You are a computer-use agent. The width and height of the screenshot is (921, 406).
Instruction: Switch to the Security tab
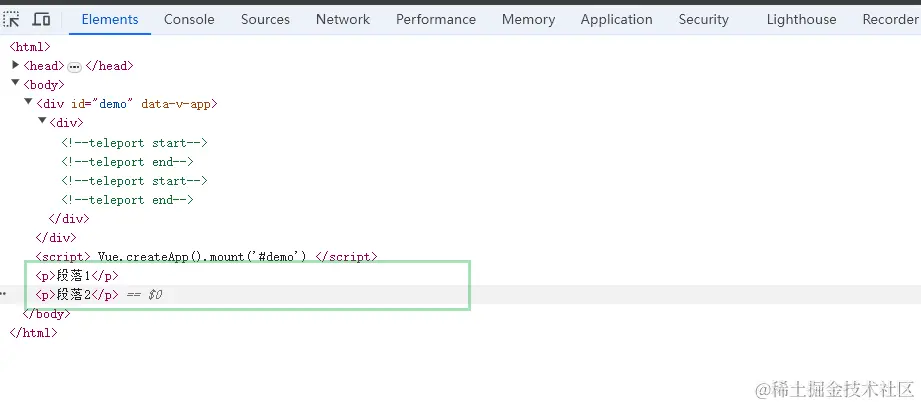(703, 19)
